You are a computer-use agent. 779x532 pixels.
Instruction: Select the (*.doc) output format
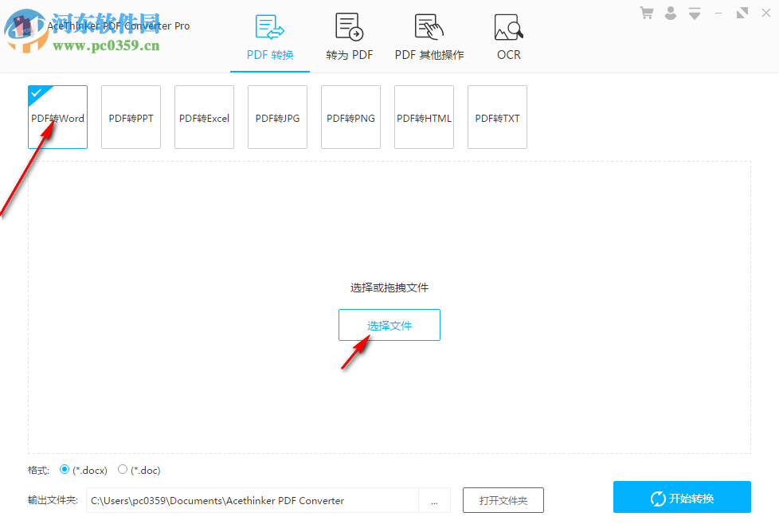123,470
